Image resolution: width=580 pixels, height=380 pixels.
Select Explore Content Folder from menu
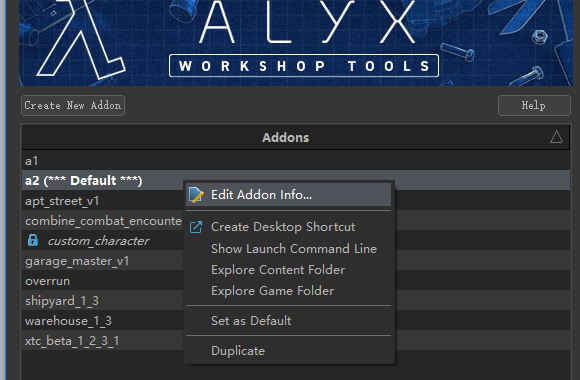click(278, 270)
